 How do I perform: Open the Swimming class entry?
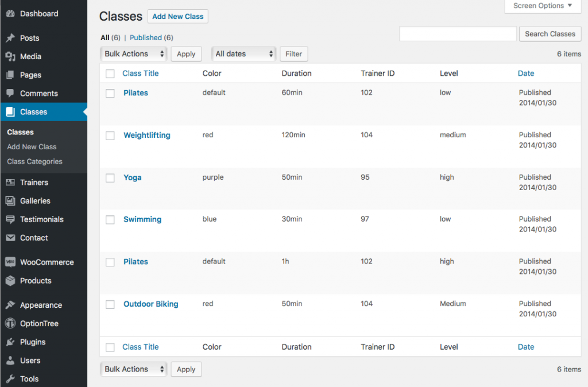(142, 219)
